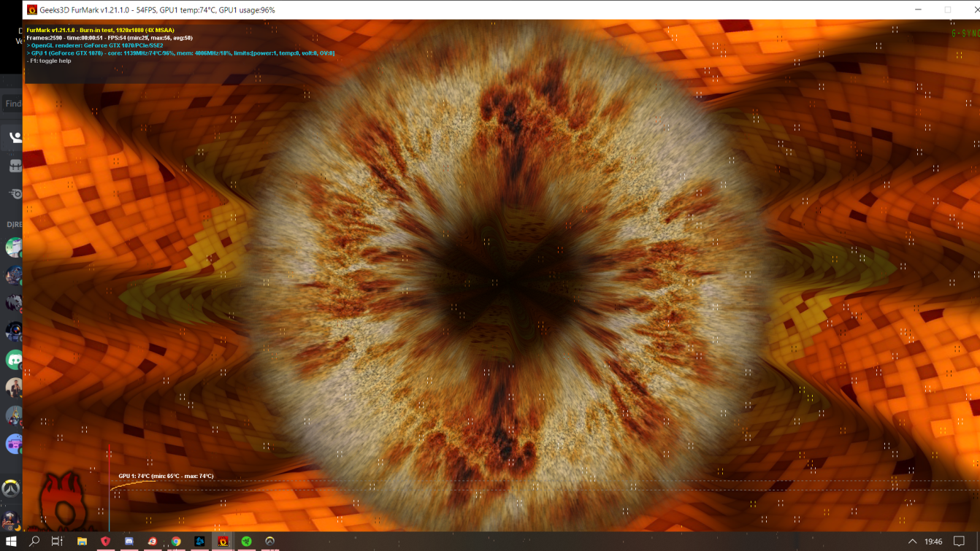Screen dimensions: 980x551
Task: Open the Discord chest icon behind FurMark
Action: click(x=15, y=166)
